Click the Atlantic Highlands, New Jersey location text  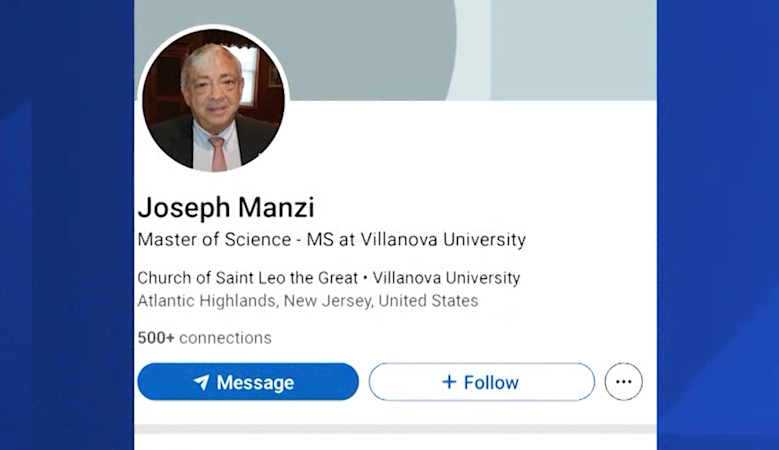(x=308, y=301)
